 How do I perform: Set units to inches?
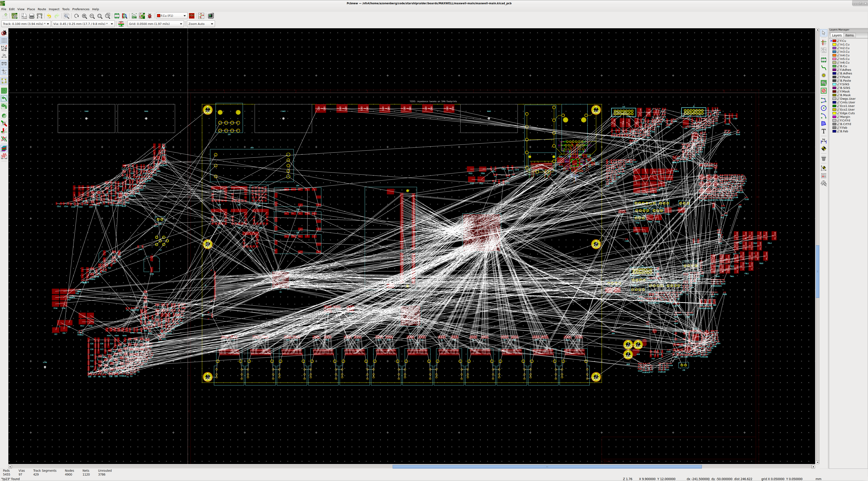[4, 56]
